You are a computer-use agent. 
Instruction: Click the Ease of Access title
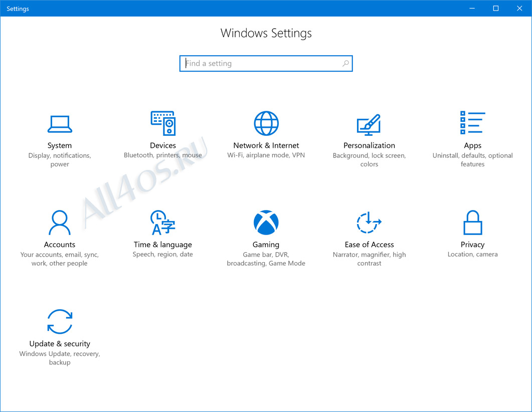point(369,245)
